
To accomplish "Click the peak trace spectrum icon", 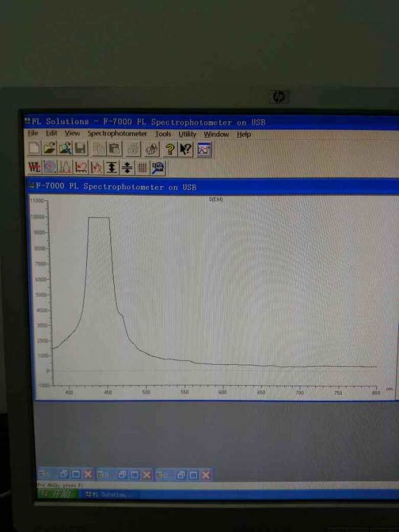I will pos(65,167).
